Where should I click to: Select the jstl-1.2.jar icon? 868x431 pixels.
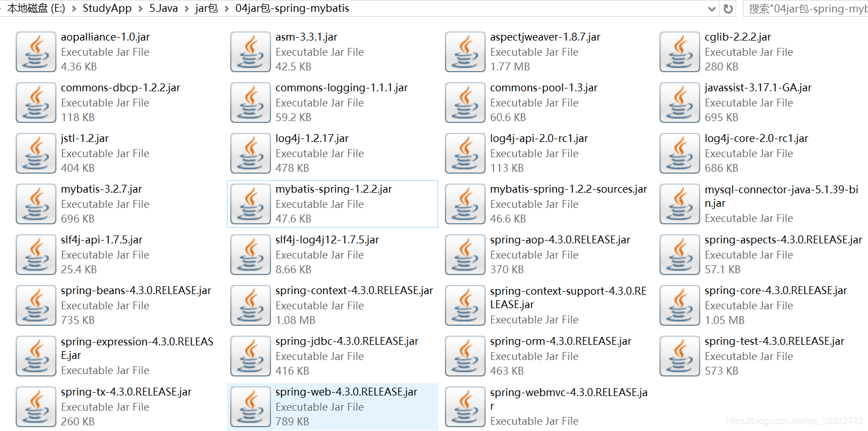[x=36, y=153]
